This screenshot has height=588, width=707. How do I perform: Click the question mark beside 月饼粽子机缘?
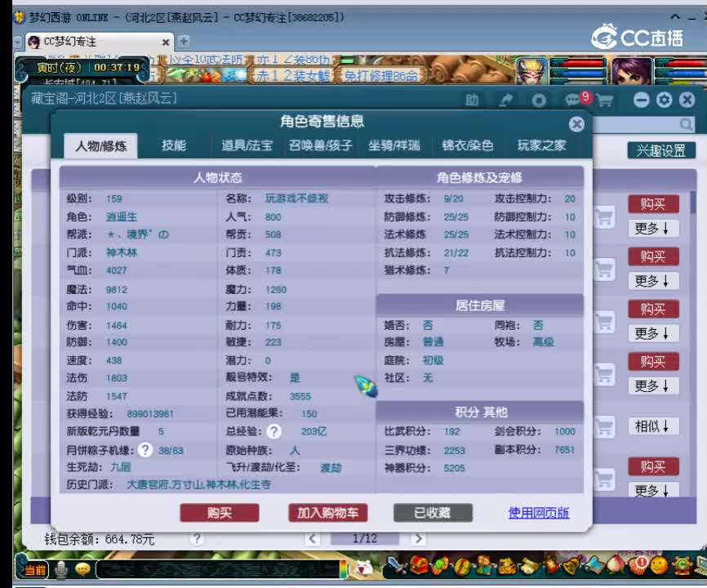point(145,449)
